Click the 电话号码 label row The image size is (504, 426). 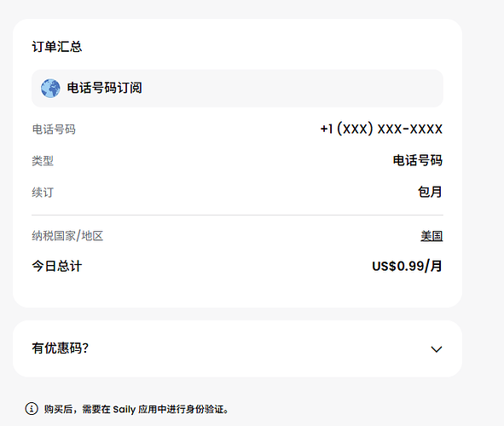pyautogui.click(x=238, y=129)
